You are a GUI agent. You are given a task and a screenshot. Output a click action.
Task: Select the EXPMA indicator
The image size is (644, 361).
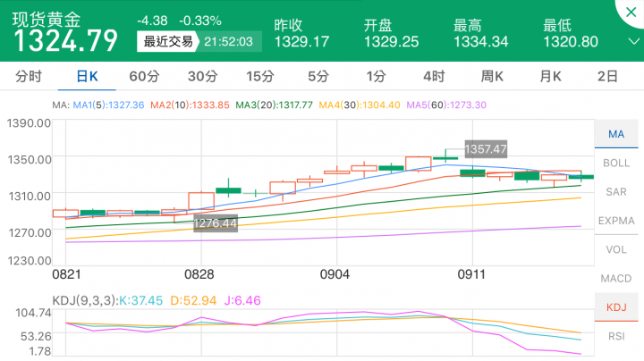pos(615,221)
